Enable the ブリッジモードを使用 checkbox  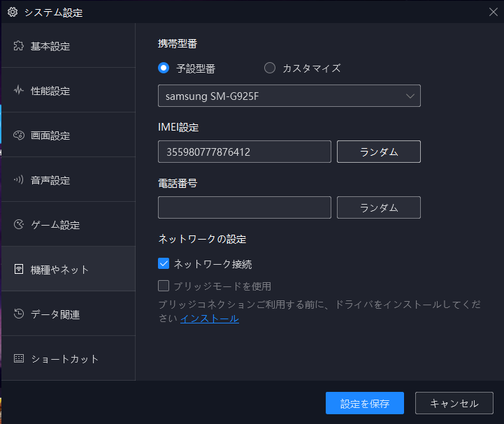pyautogui.click(x=164, y=286)
